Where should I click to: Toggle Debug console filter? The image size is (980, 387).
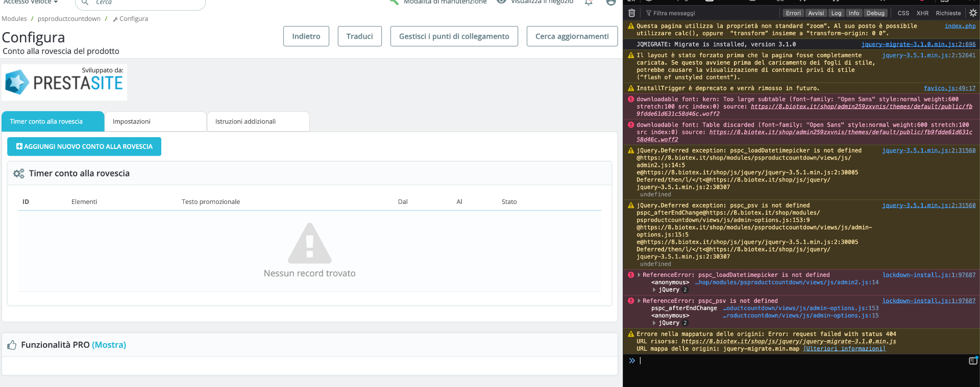coord(875,13)
